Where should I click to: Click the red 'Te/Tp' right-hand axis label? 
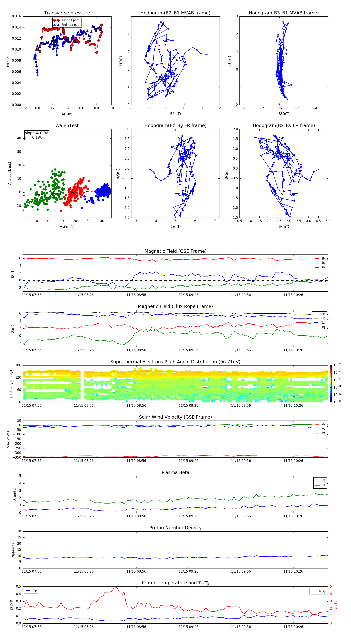coord(336,605)
